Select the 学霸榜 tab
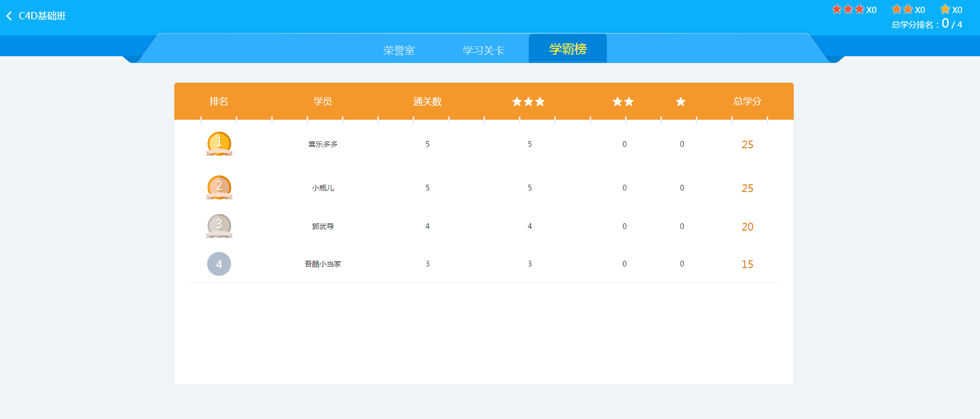This screenshot has height=419, width=980. coord(568,49)
